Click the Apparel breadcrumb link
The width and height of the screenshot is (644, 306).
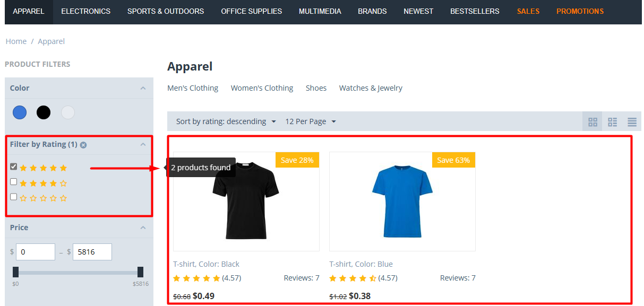click(51, 41)
